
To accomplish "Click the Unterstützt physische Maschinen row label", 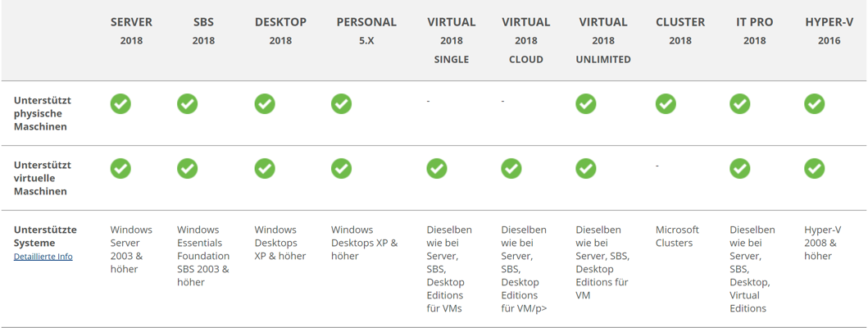I will point(43,113).
